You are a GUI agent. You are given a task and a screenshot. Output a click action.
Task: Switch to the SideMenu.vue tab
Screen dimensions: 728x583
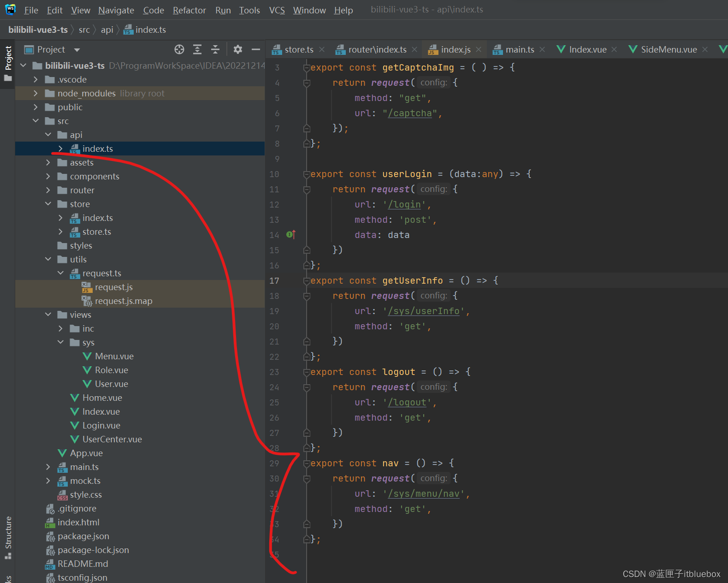coord(668,49)
